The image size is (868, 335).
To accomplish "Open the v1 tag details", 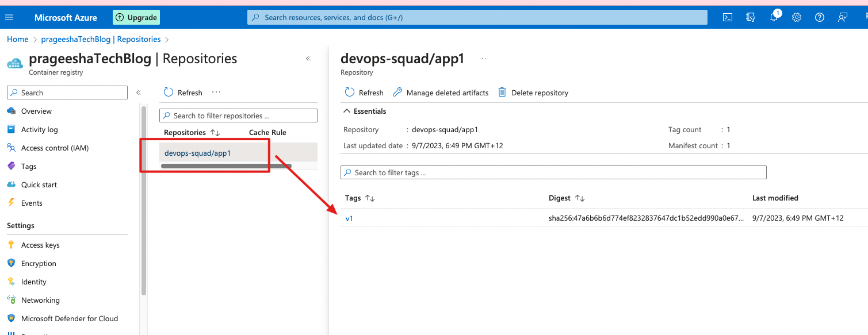I will point(350,218).
